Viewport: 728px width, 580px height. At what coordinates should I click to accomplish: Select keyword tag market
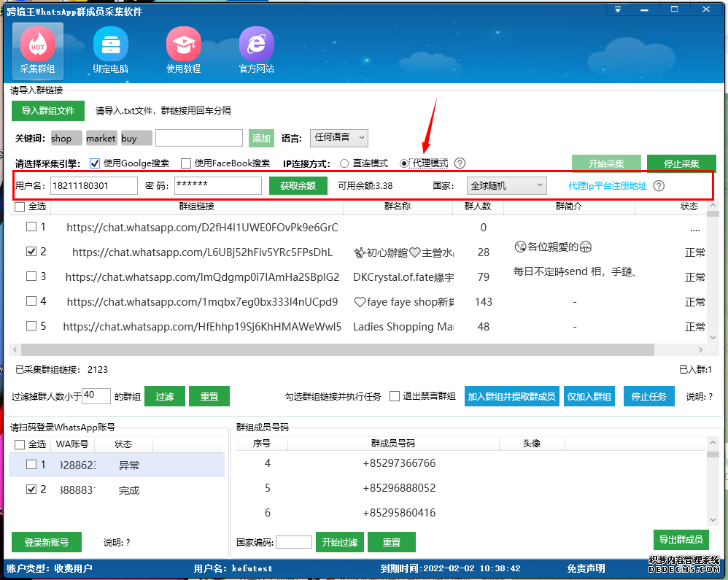coord(101,138)
